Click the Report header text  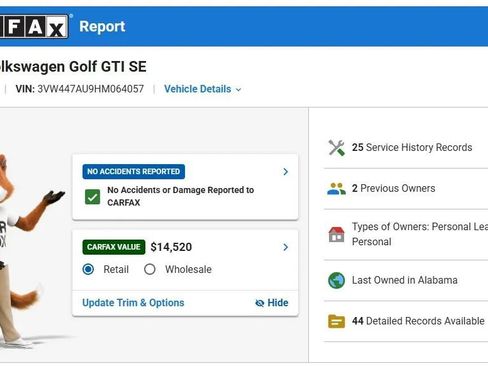click(102, 27)
